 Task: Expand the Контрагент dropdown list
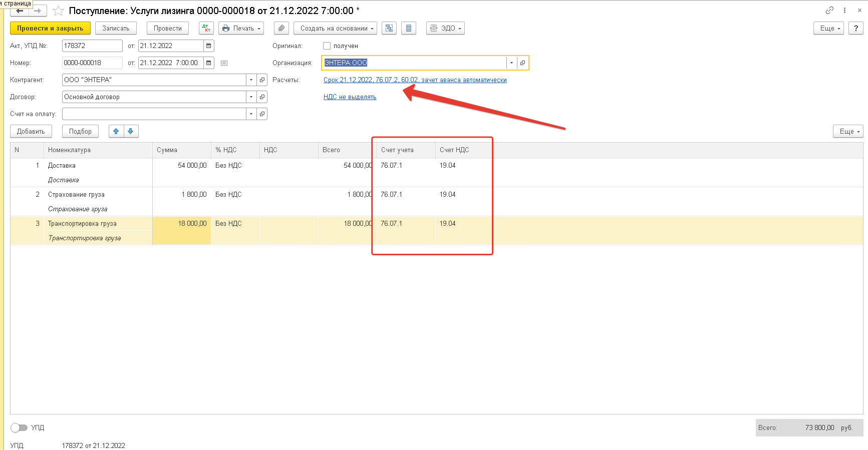point(251,80)
